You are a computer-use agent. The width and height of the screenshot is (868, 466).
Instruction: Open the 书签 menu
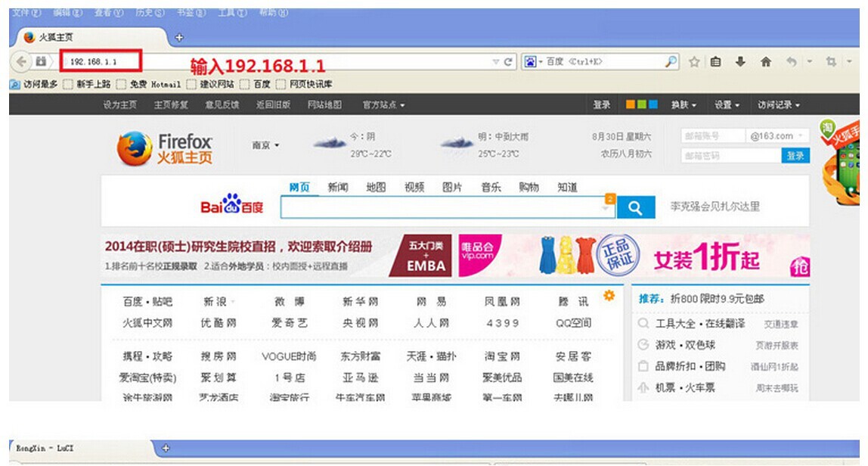point(191,12)
